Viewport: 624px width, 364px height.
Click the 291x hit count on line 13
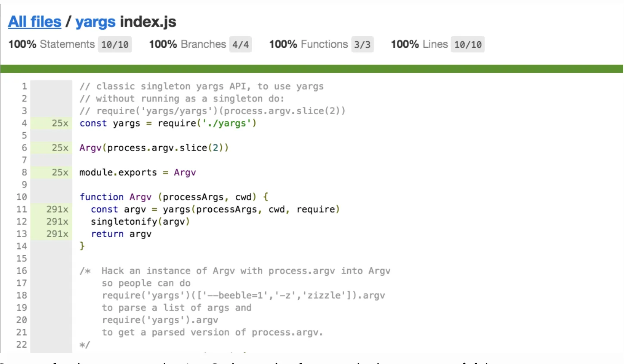pos(57,234)
